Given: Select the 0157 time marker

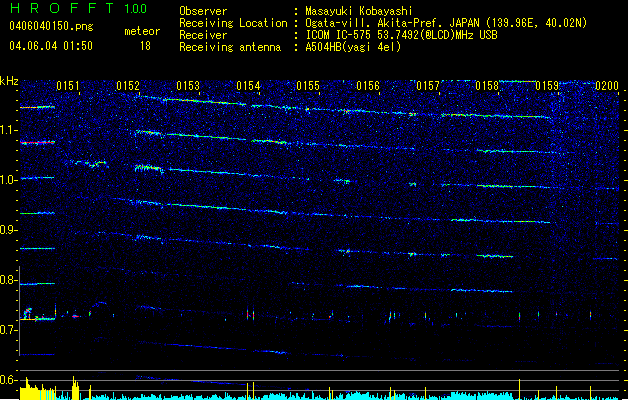Looking at the screenshot, I should (428, 87).
